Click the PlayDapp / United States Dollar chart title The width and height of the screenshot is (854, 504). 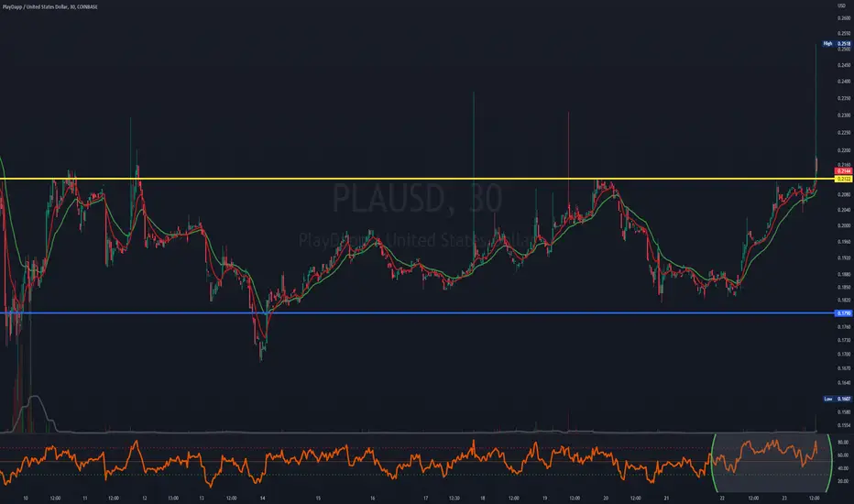point(49,7)
